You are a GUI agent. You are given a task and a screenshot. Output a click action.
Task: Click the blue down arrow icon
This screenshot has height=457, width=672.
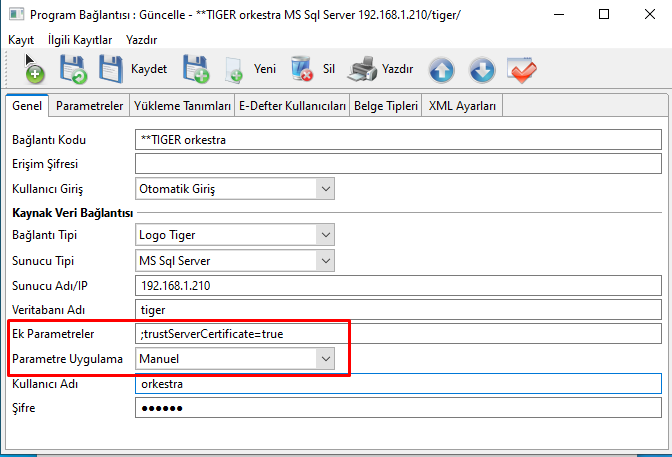pyautogui.click(x=481, y=70)
